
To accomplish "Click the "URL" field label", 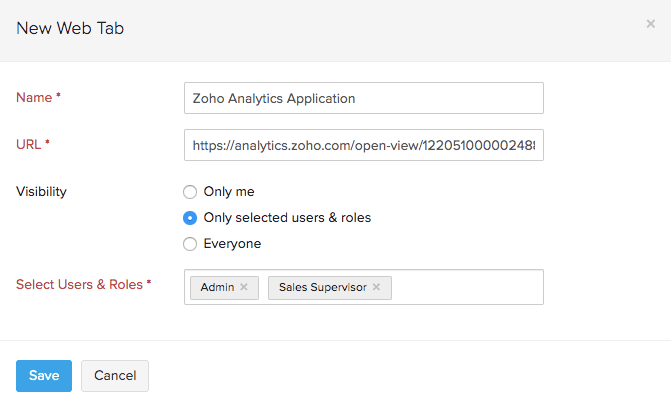I will (30, 144).
